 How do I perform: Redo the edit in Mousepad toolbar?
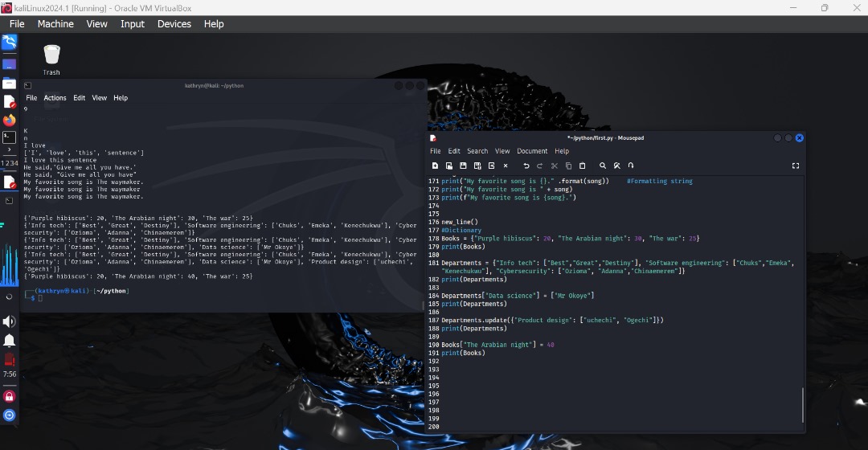click(x=540, y=166)
